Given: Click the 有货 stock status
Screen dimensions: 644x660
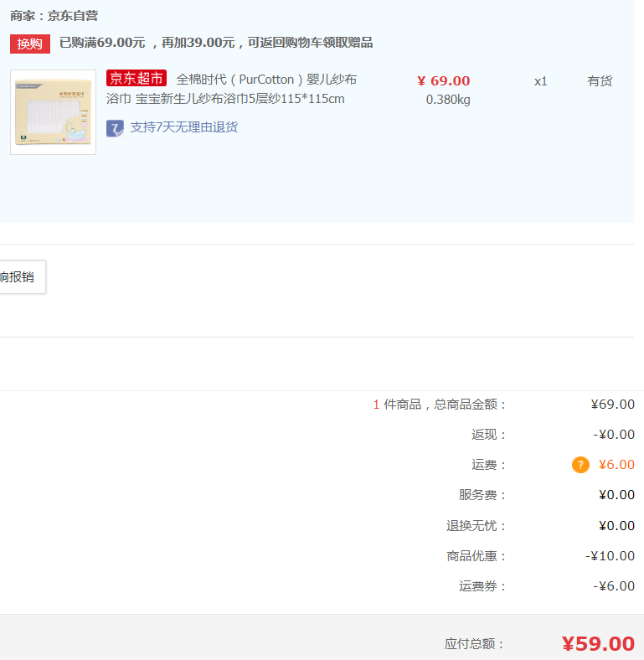Looking at the screenshot, I should [x=600, y=80].
